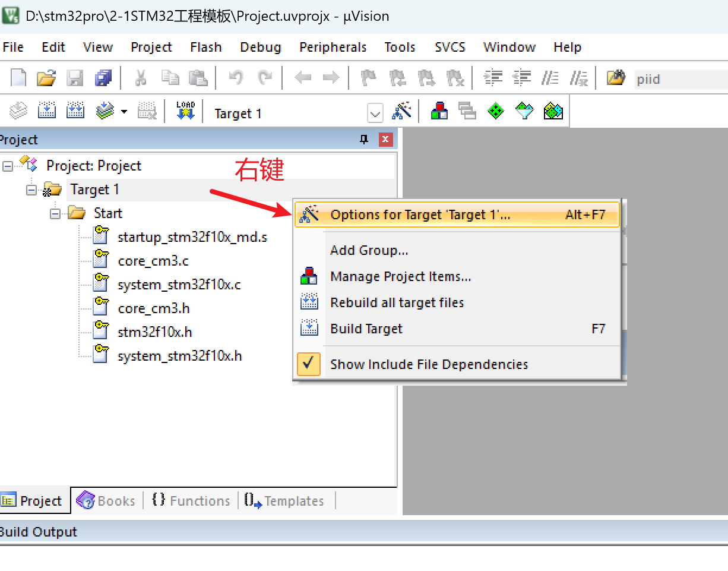This screenshot has width=728, height=571.
Task: Open Options for Target wand toolbar icon
Action: click(x=401, y=111)
